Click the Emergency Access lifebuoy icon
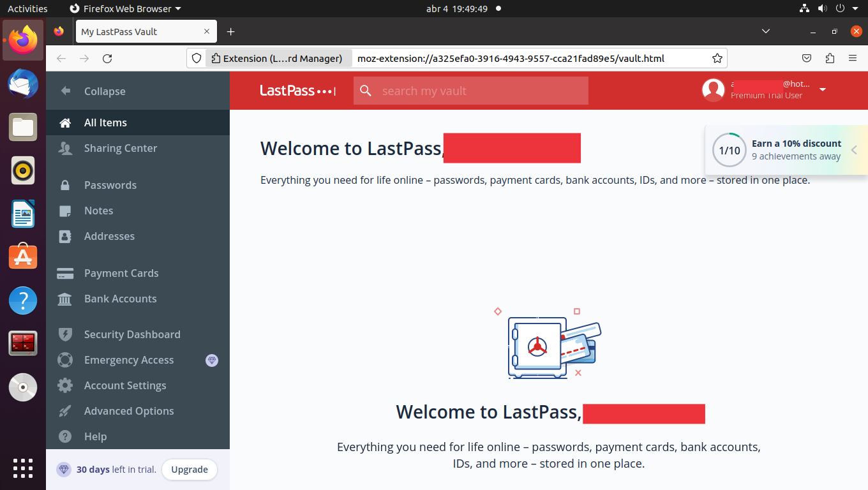 pos(65,360)
